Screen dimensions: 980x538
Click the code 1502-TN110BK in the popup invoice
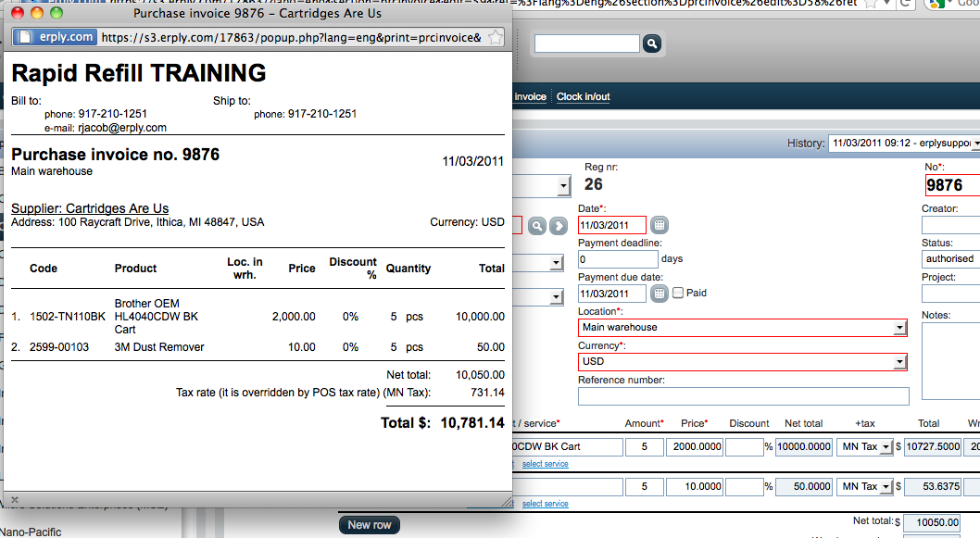coord(68,317)
